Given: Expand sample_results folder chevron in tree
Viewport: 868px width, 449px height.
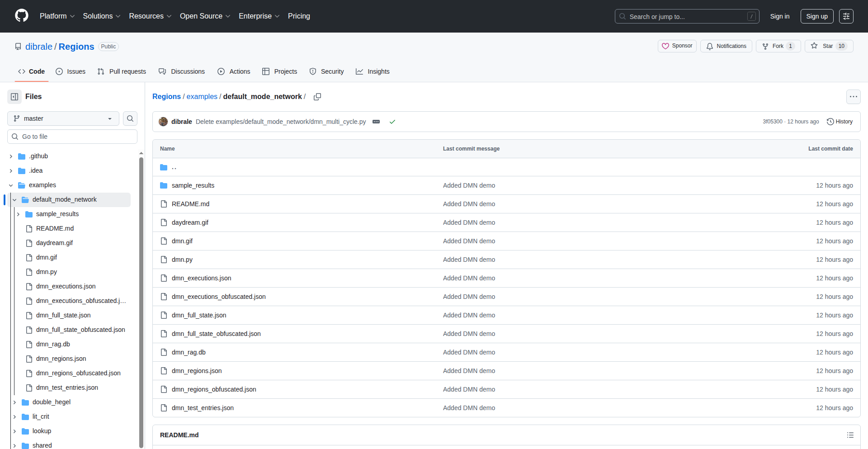Looking at the screenshot, I should pyautogui.click(x=18, y=214).
